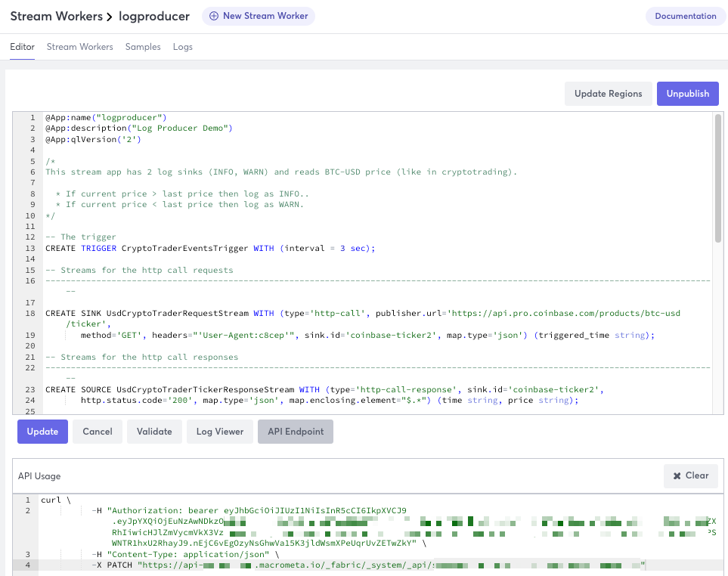
Task: Click the API Endpoint button
Action: pos(295,431)
